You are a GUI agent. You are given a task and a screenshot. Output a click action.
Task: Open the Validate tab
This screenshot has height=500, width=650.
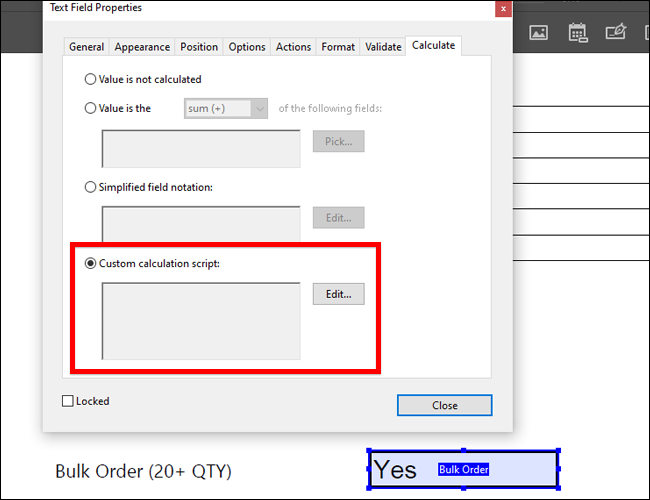point(383,47)
